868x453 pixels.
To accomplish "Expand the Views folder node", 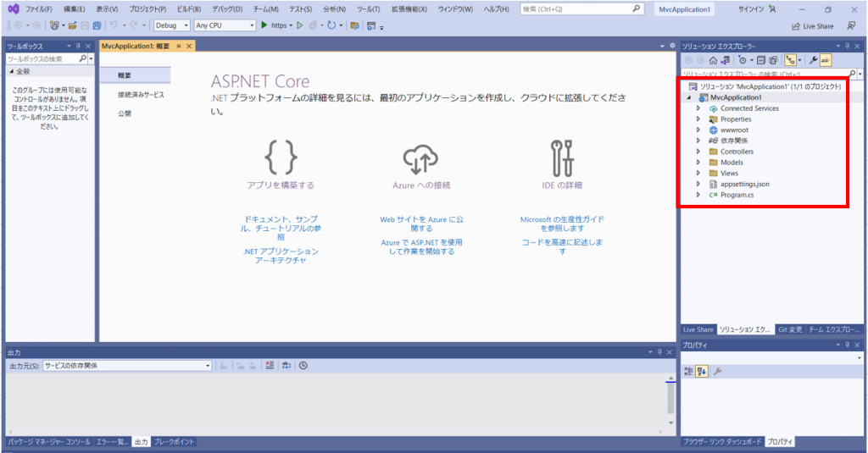I will [698, 173].
